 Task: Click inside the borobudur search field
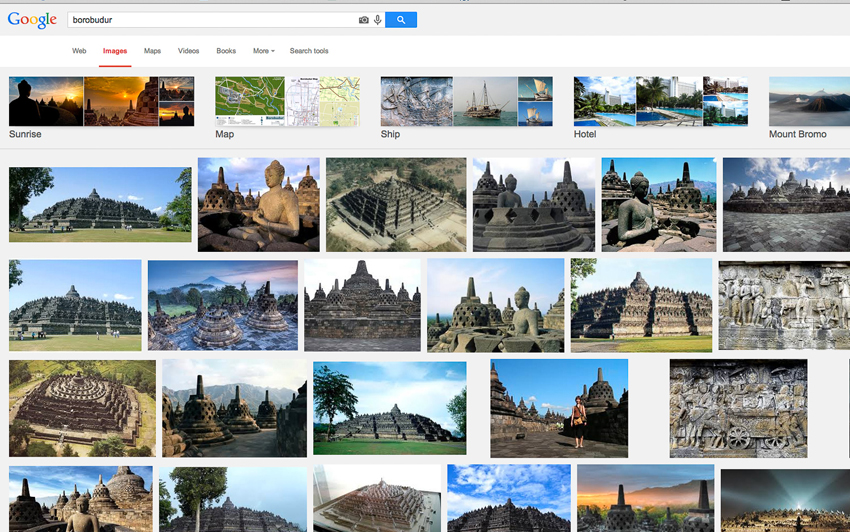(210, 20)
